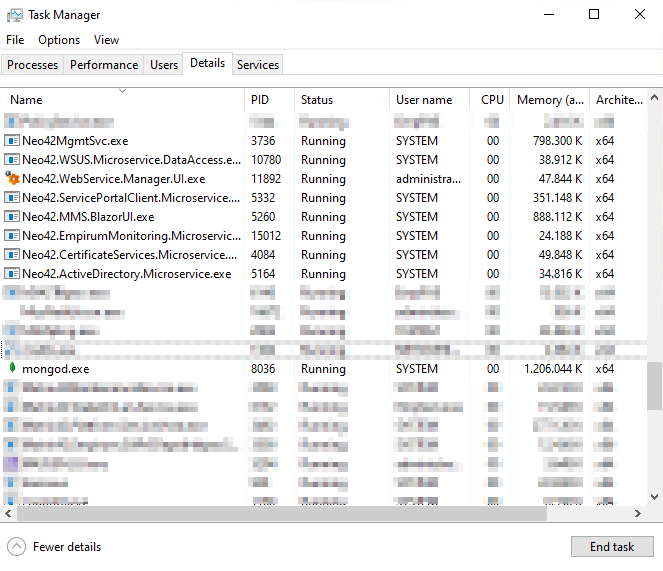
Task: Collapse view with Fewer details arrow icon
Action: [16, 546]
